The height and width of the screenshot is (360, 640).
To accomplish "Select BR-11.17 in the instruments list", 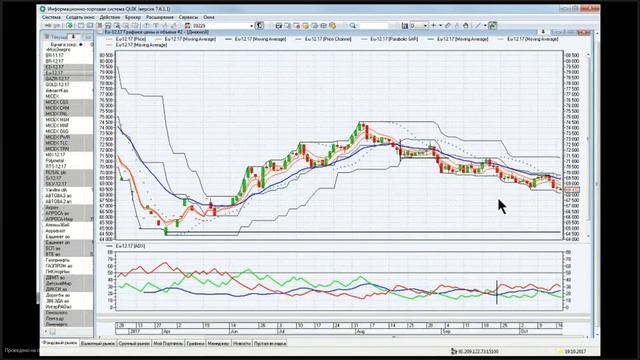I will (68, 55).
